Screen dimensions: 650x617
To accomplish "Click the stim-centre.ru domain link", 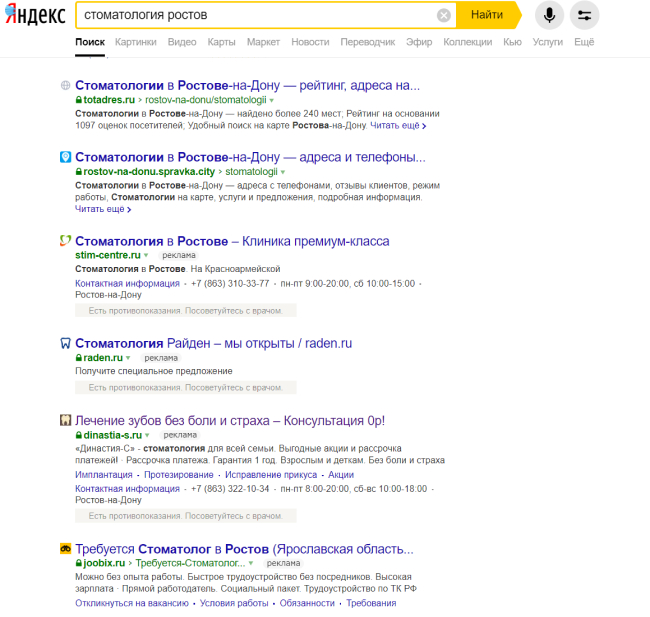I will click(x=108, y=255).
